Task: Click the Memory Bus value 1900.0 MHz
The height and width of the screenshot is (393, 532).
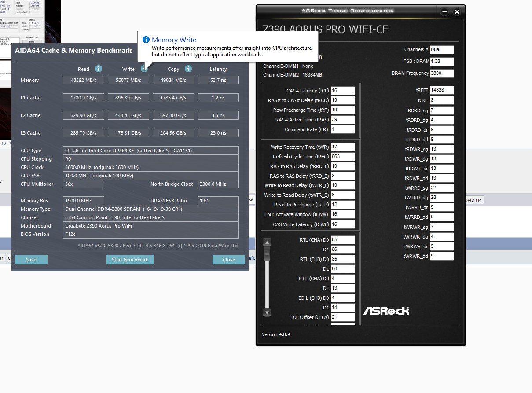Action: coord(84,201)
